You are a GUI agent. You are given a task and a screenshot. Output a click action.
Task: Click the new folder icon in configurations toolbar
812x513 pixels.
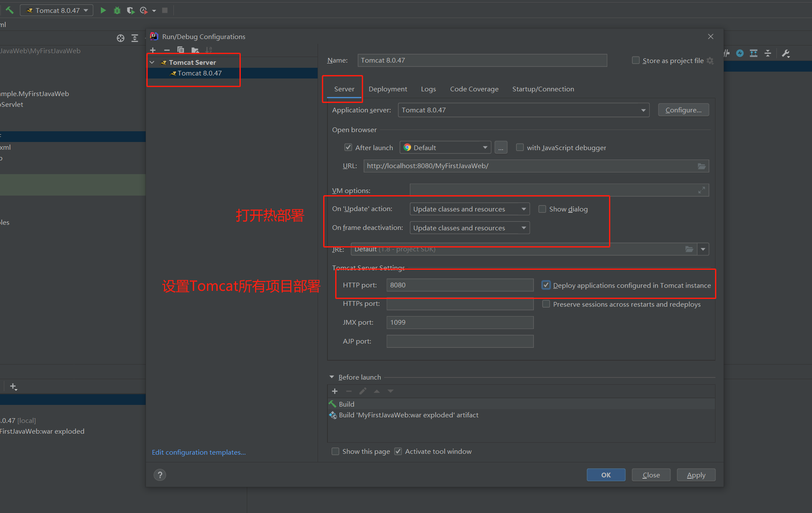[x=195, y=50]
